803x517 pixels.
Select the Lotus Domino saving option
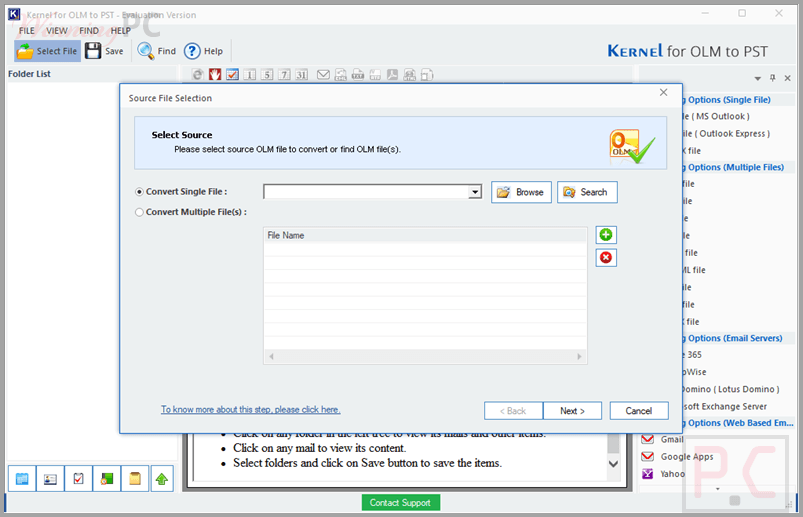point(731,390)
